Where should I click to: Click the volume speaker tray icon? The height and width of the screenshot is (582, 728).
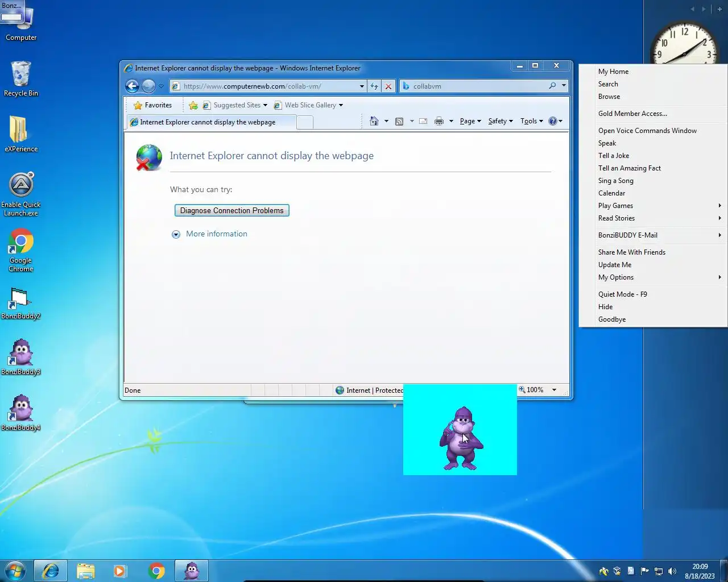672,571
